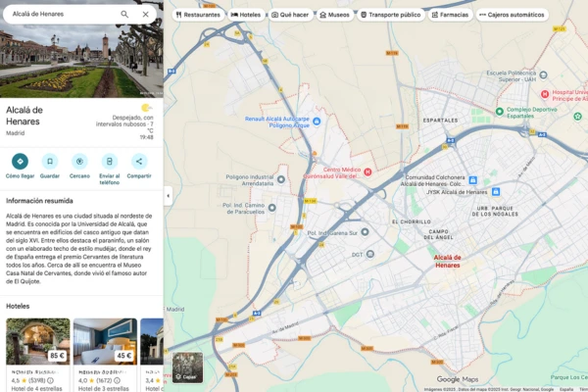Click the search magnifier icon

(124, 15)
